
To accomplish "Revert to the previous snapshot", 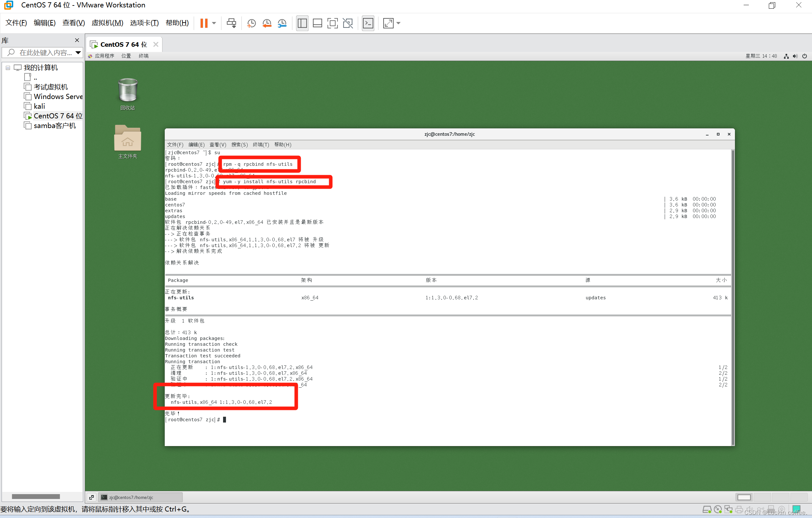I will (267, 23).
